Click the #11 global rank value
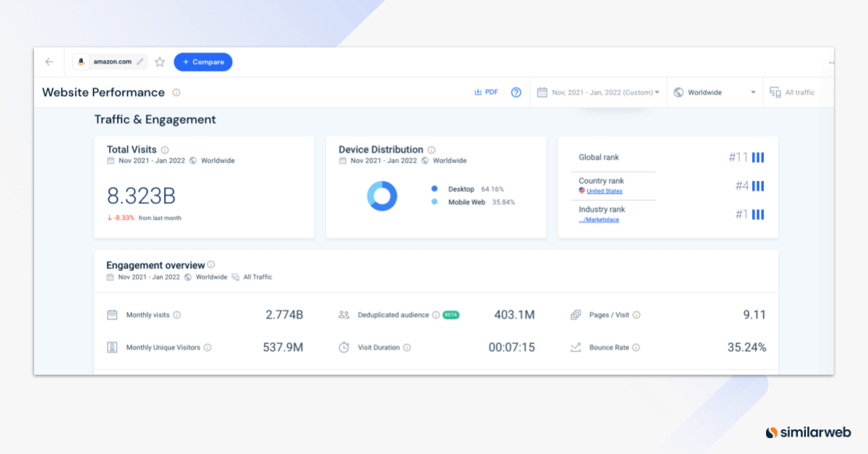Viewport: 868px width, 454px height. pyautogui.click(x=739, y=158)
